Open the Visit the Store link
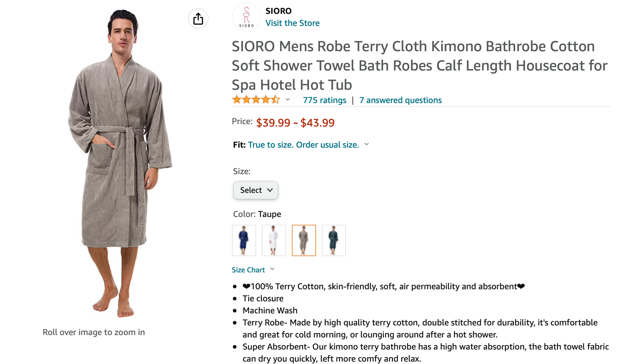 click(x=293, y=23)
